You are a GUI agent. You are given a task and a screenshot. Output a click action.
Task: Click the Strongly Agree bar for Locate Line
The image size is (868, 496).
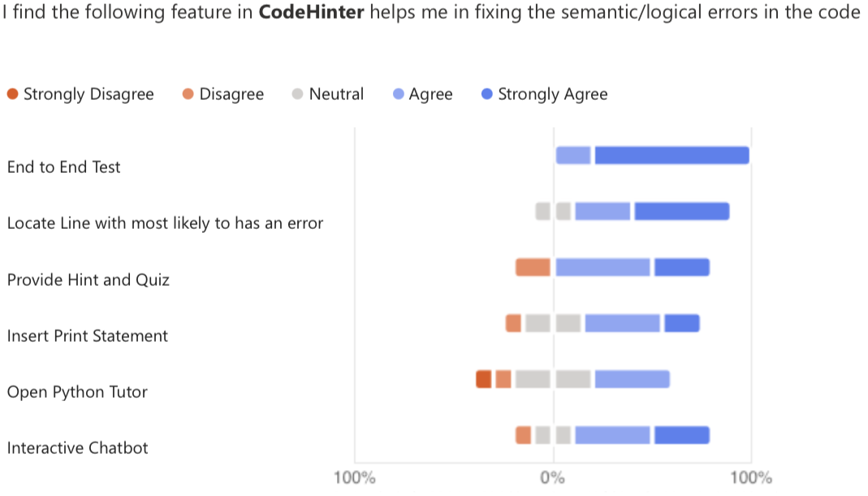681,211
